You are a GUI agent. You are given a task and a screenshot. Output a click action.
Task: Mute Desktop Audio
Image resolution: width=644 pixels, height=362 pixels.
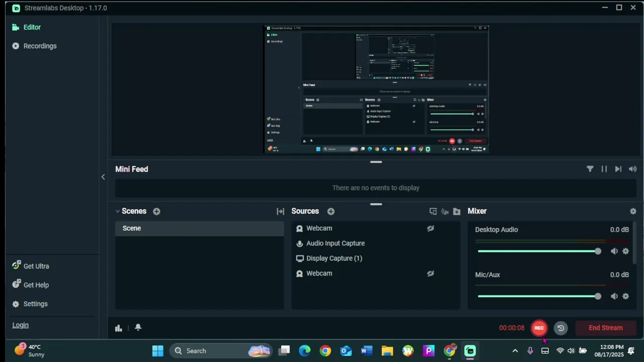(x=614, y=251)
